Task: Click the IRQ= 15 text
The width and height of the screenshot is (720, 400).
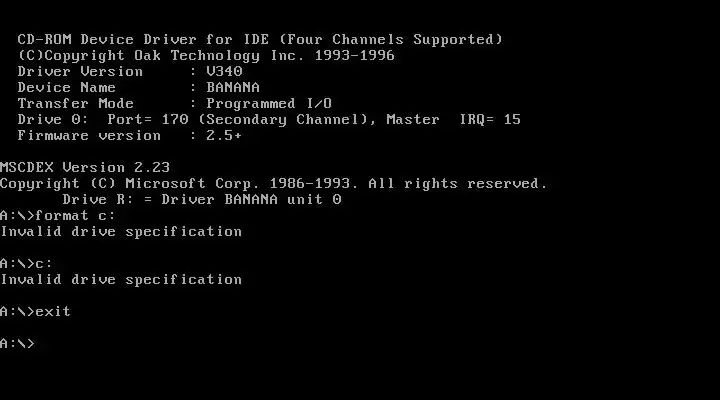Action: [x=490, y=119]
